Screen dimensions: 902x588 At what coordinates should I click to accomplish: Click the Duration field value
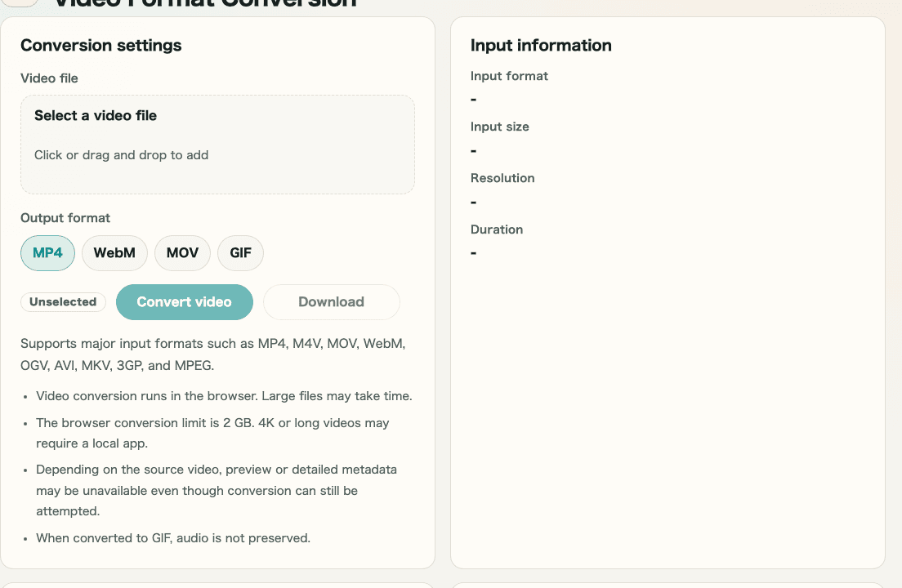473,253
